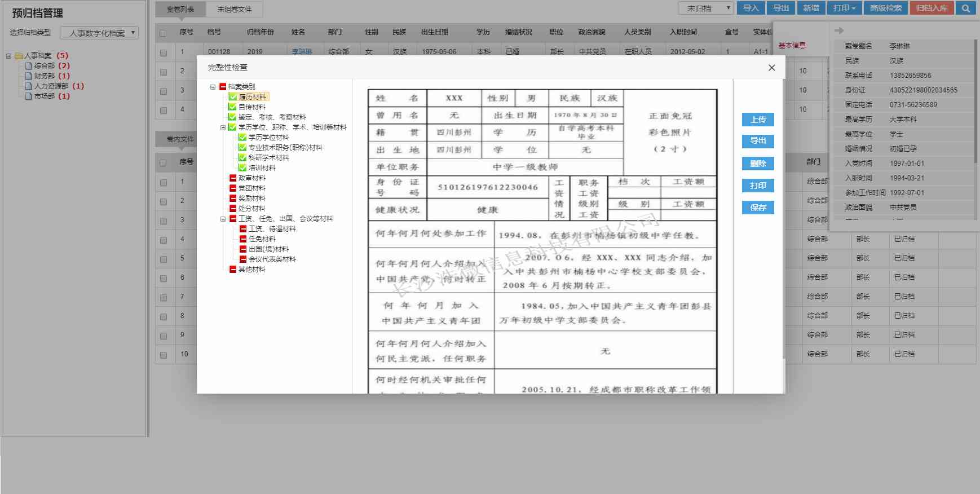The height and width of the screenshot is (494, 980).
Task: Click red icon beside 会议代表类材料
Action: (x=242, y=259)
